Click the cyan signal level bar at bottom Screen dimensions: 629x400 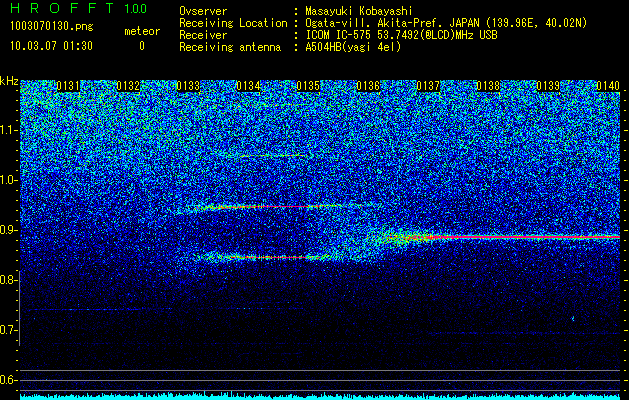point(320,396)
